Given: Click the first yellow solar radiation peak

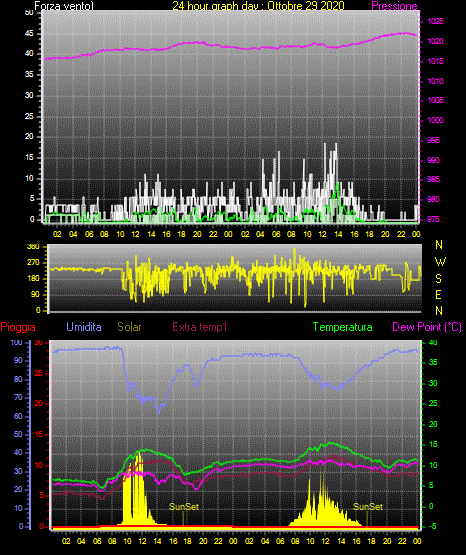Looking at the screenshot, I should 139,454.
